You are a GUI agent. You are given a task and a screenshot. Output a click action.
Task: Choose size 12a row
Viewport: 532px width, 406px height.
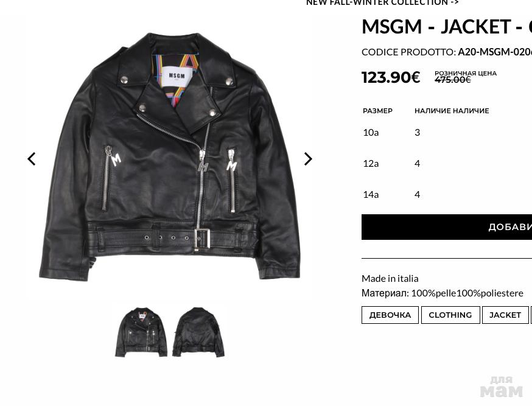coord(447,164)
